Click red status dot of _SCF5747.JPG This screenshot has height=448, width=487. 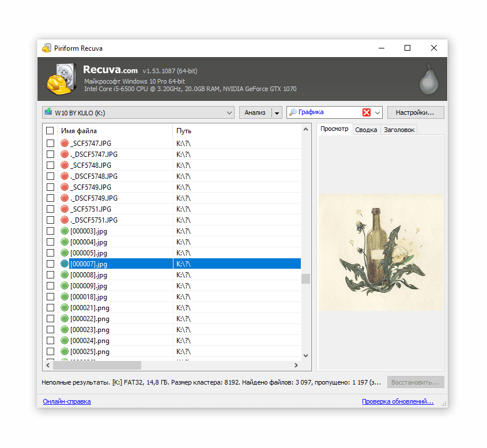tap(65, 143)
